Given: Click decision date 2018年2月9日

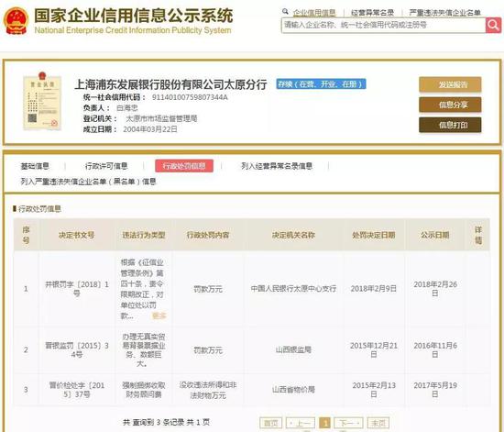Looking at the screenshot, I should coord(374,289).
